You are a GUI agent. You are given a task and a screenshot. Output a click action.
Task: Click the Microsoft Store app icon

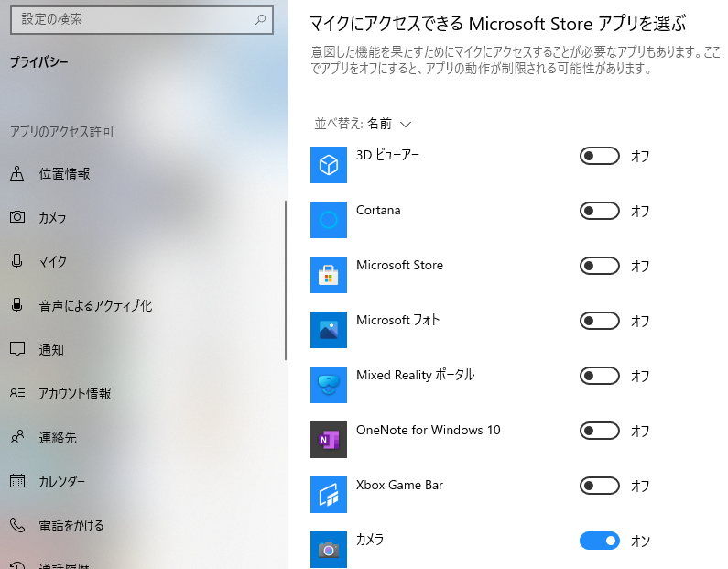coord(328,275)
